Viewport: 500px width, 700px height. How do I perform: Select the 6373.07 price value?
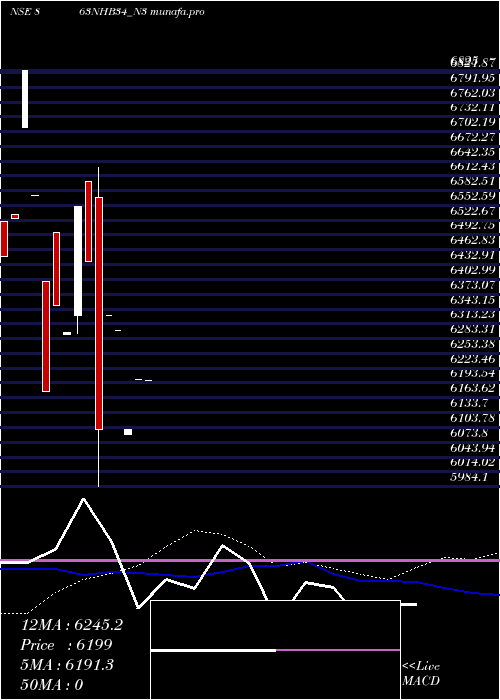[x=472, y=285]
